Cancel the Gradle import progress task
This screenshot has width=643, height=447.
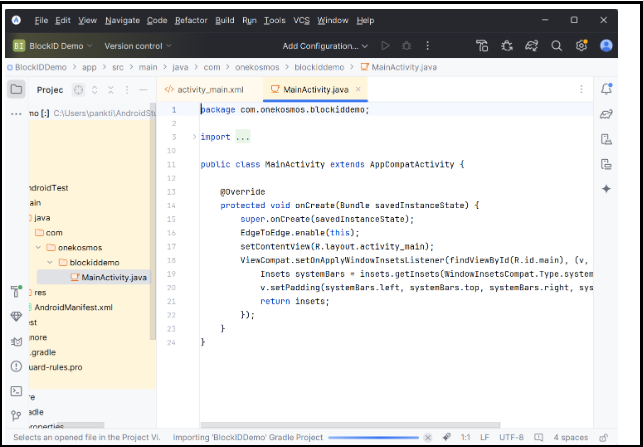428,437
